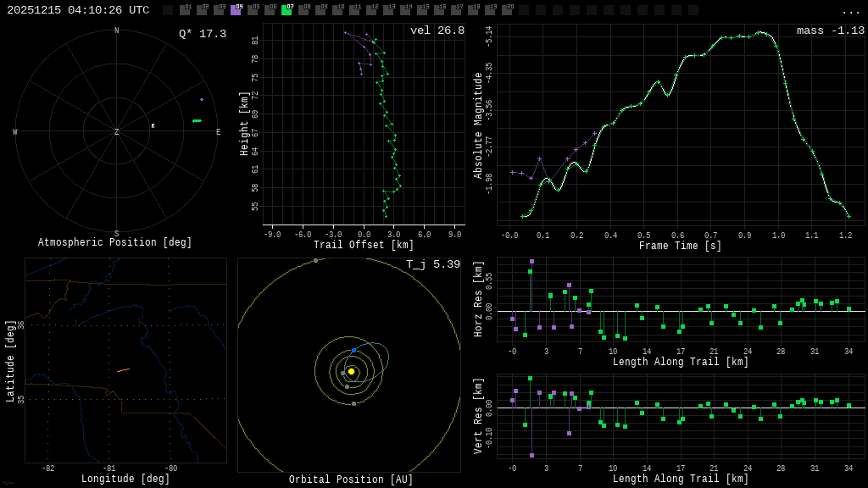Click the mass -1.13 value label
The height and width of the screenshot is (488, 868).
pyautogui.click(x=830, y=30)
